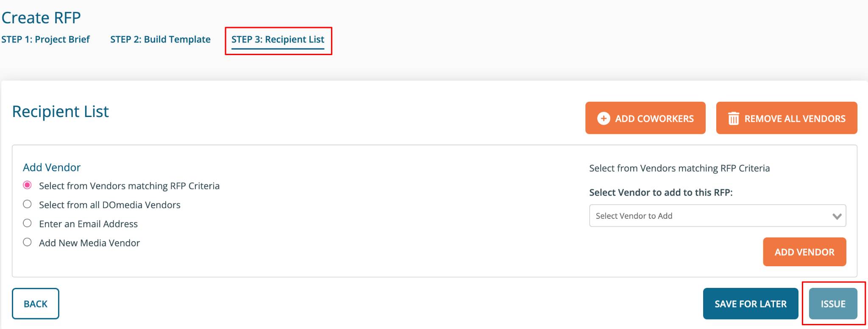Viewport: 868px width, 329px height.
Task: Click the ISSUE button
Action: pyautogui.click(x=833, y=304)
